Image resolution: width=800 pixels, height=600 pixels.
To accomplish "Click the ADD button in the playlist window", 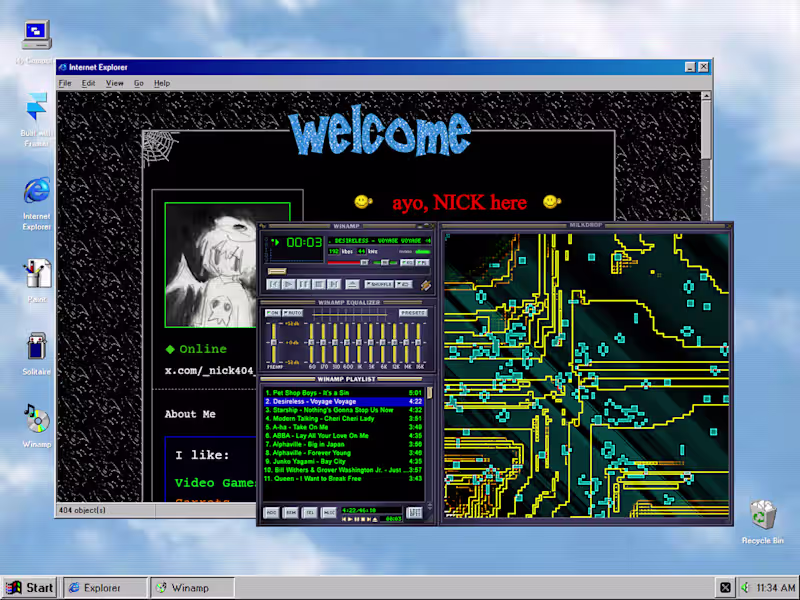I will pos(272,513).
